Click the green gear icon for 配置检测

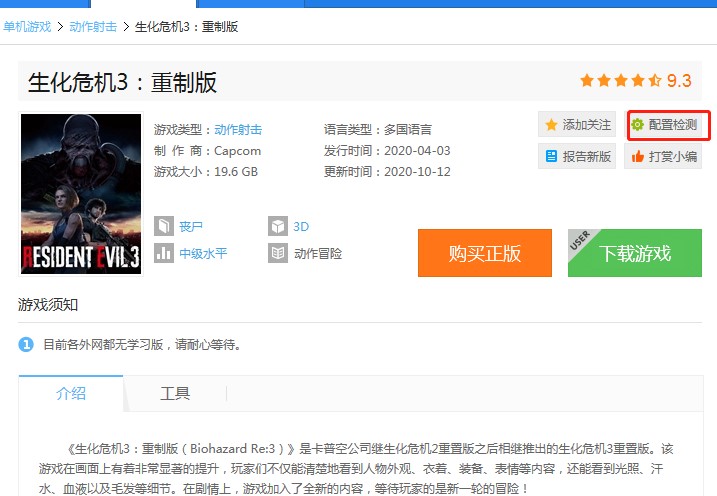pyautogui.click(x=637, y=124)
